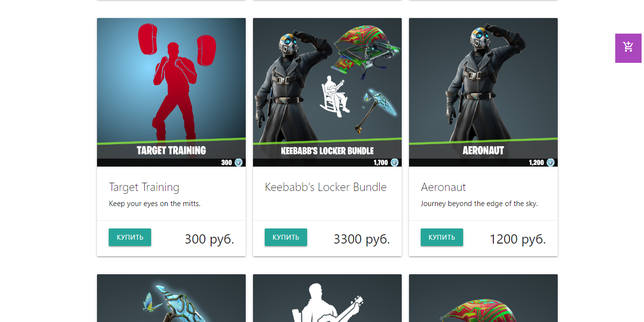Click the V-Bucks icon on Keebabb's Locker Bundle

394,163
